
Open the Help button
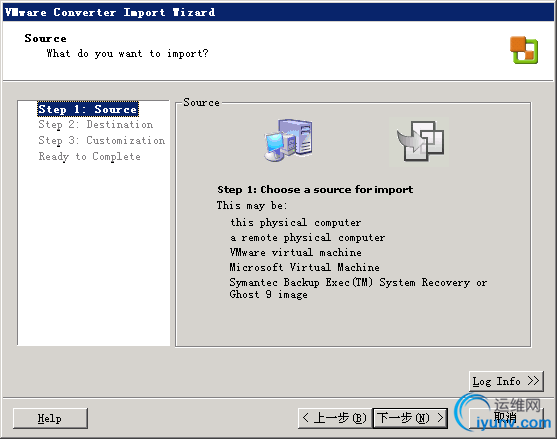[x=50, y=418]
